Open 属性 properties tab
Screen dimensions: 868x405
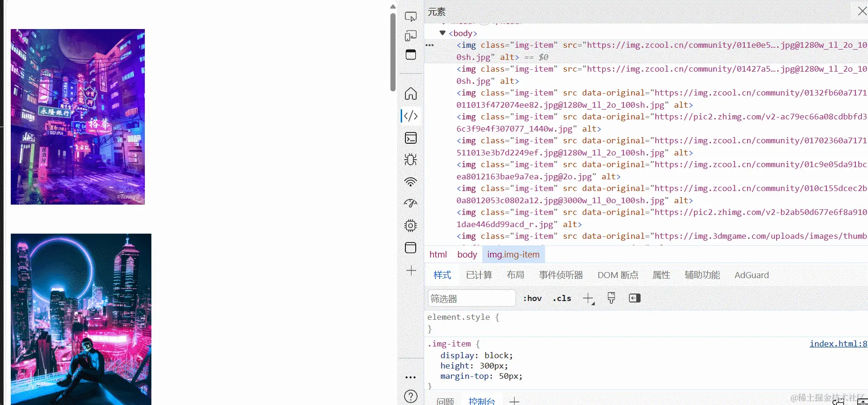click(x=661, y=275)
